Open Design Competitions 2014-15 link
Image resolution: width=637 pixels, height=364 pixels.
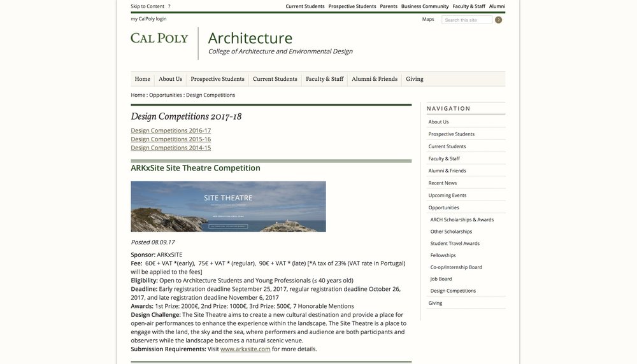click(x=171, y=148)
